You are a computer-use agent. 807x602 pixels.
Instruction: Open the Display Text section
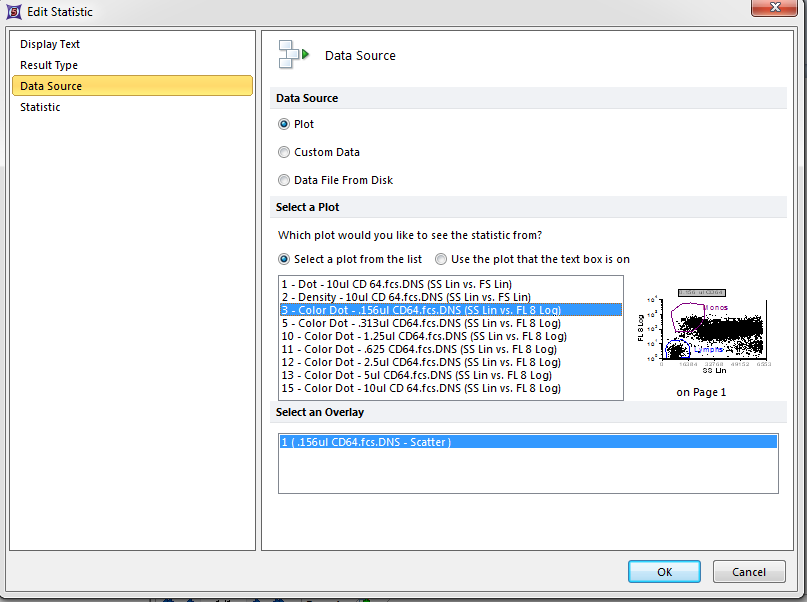50,44
